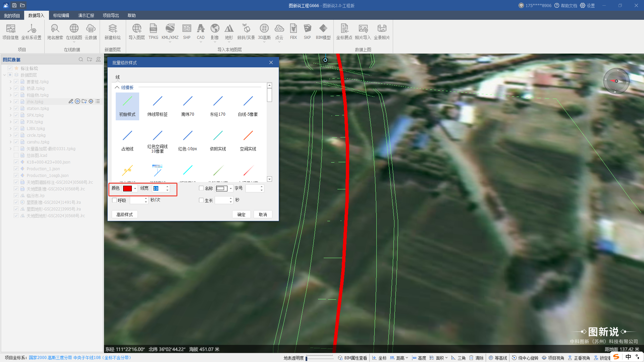The image size is (644, 362).
Task: Select the 空间实线 line template
Action: pyautogui.click(x=248, y=141)
